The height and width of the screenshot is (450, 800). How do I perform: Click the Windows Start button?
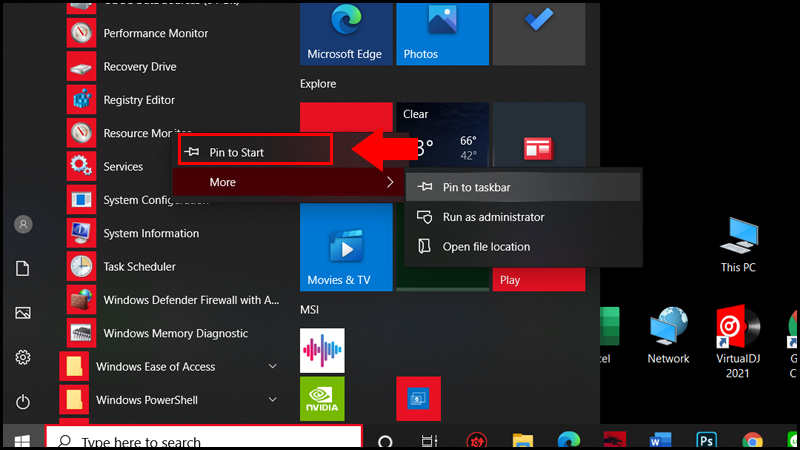coord(22,439)
